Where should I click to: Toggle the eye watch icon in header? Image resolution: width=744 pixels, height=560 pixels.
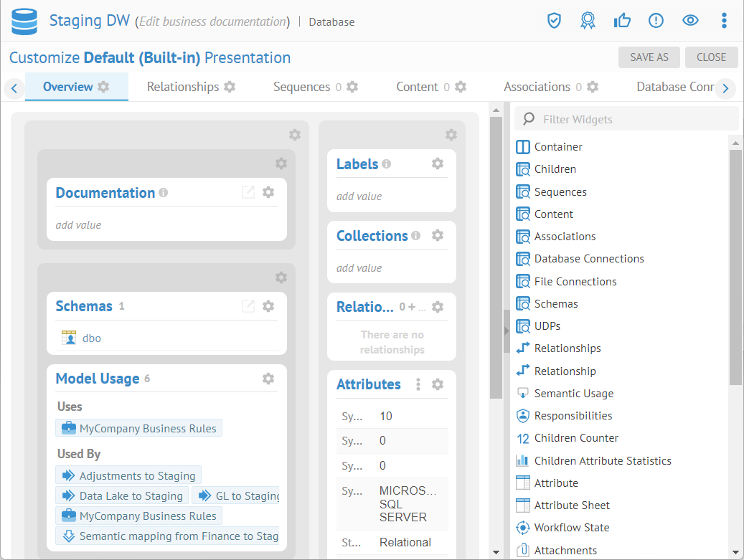(x=690, y=21)
